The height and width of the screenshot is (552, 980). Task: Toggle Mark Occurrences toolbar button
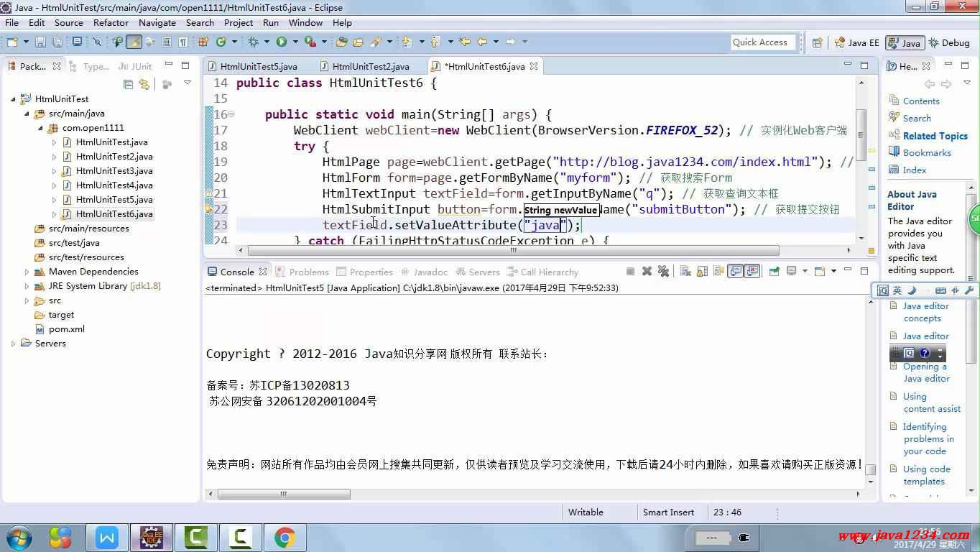tap(134, 42)
